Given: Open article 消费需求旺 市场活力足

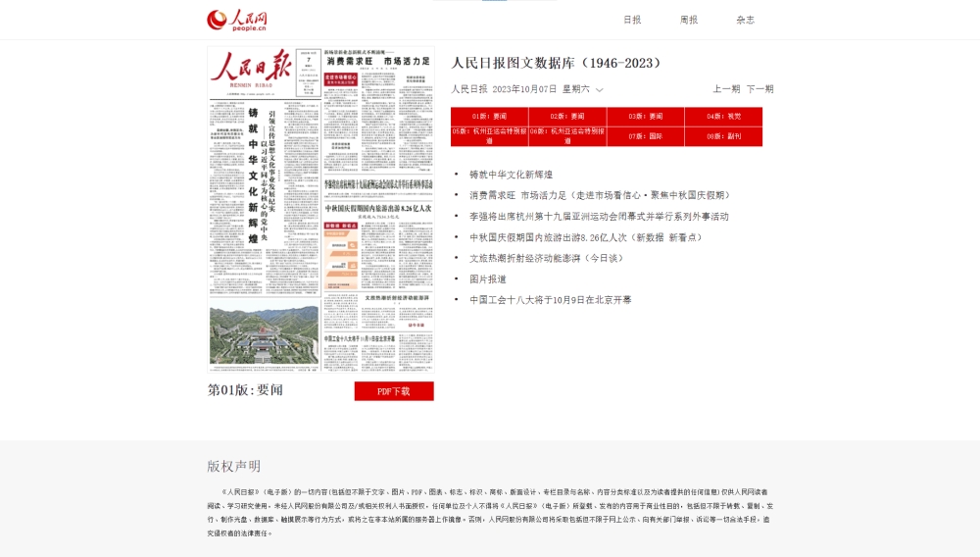Looking at the screenshot, I should (600, 195).
